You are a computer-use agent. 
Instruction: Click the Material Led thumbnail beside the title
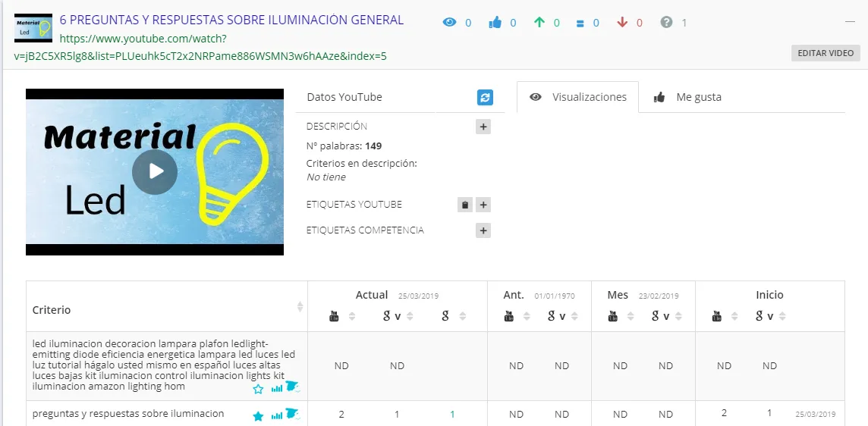[33, 28]
